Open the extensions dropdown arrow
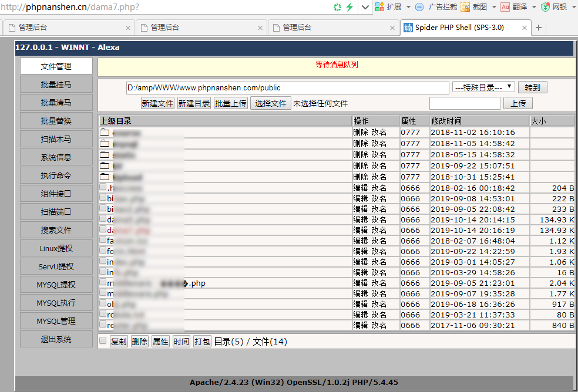Screen dimensions: 578x392 (x=408, y=7)
